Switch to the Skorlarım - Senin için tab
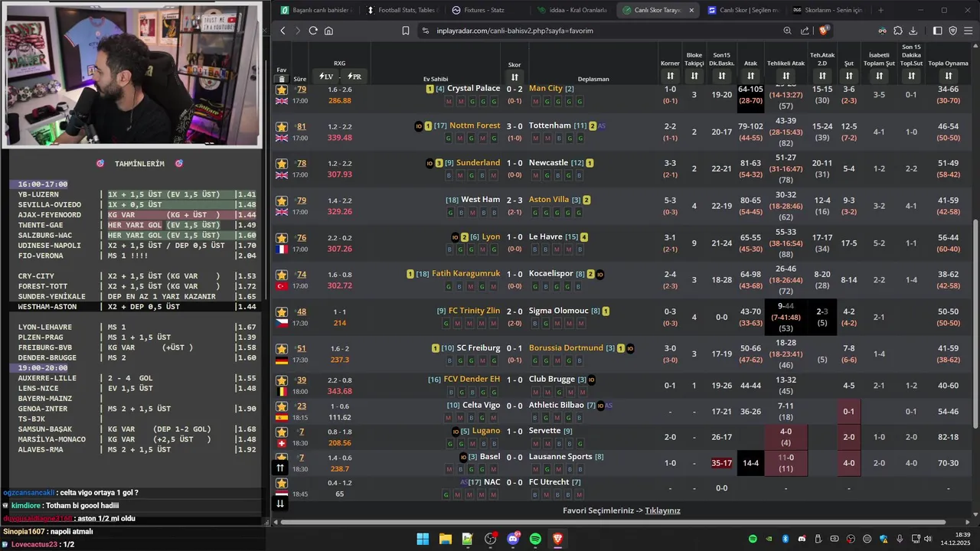Image resolution: width=980 pixels, height=551 pixels. point(828,10)
